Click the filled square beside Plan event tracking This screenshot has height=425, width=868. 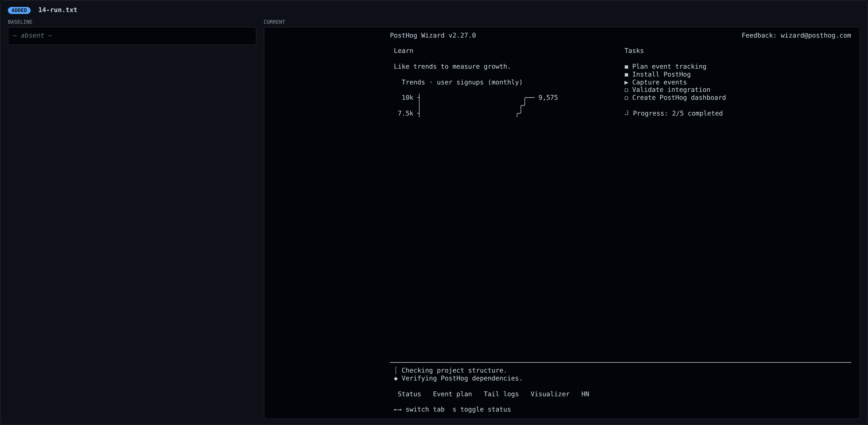(x=626, y=67)
